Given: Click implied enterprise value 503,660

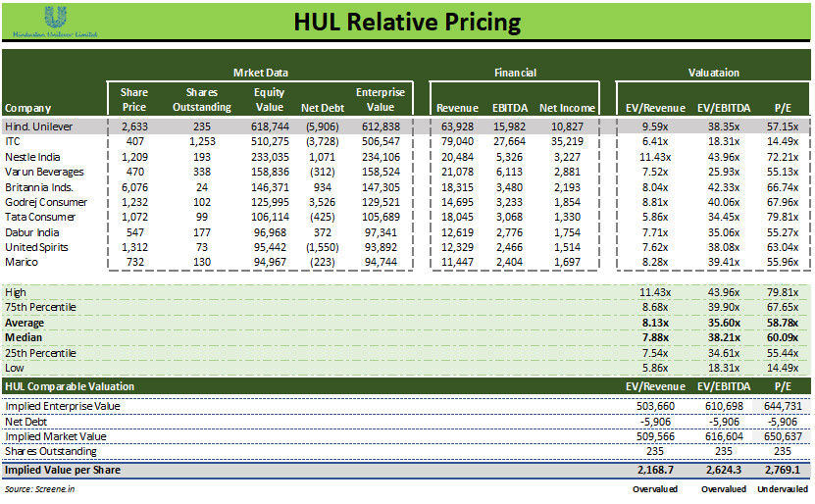Looking at the screenshot, I should click(655, 406).
